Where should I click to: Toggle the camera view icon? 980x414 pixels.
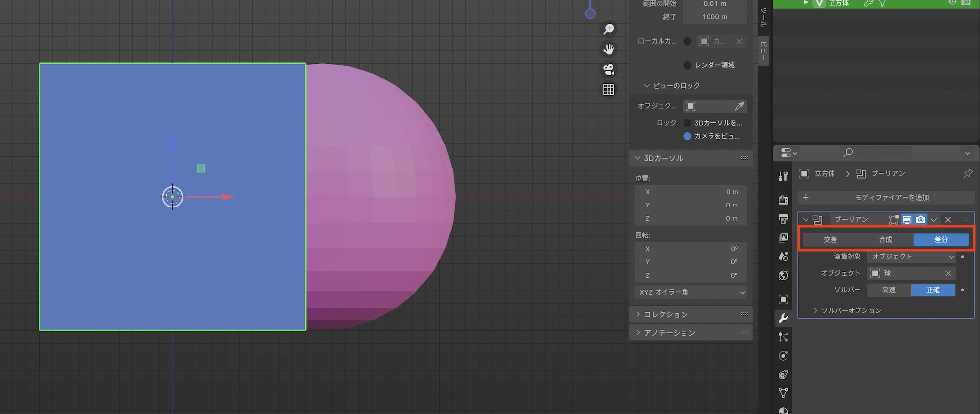point(609,69)
